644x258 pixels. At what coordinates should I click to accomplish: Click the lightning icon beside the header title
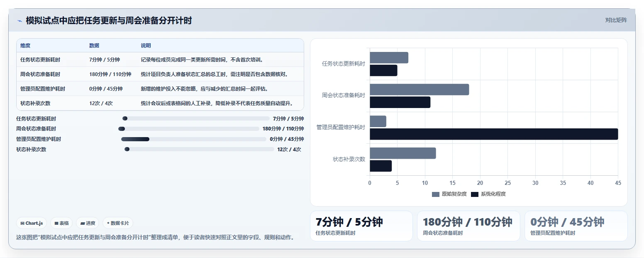(x=20, y=21)
